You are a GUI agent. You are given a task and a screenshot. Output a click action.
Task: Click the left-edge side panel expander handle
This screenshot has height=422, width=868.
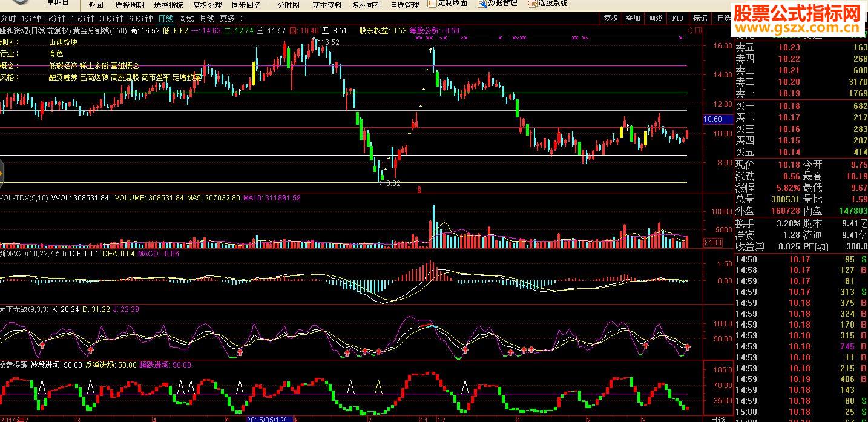2,174
